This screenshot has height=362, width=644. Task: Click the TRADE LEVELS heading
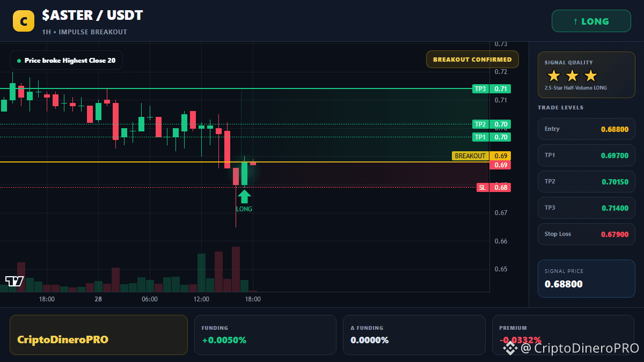point(560,108)
